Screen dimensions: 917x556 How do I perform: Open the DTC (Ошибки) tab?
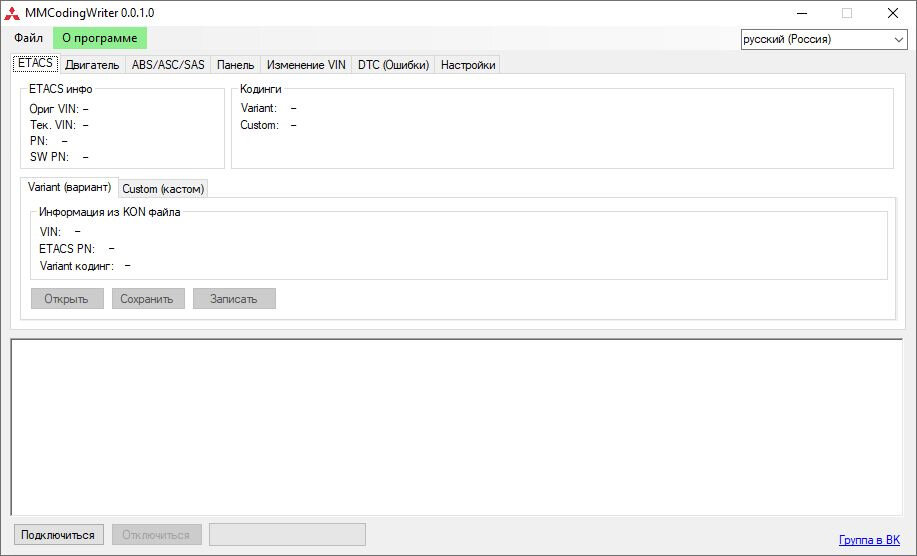(x=393, y=65)
